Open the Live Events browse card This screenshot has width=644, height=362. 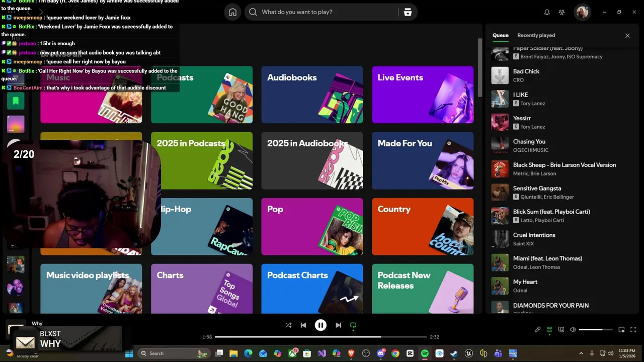[423, 95]
